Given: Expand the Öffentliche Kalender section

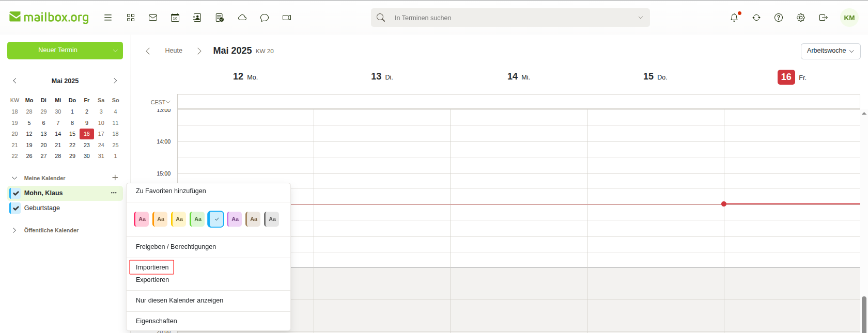Looking at the screenshot, I should (14, 230).
